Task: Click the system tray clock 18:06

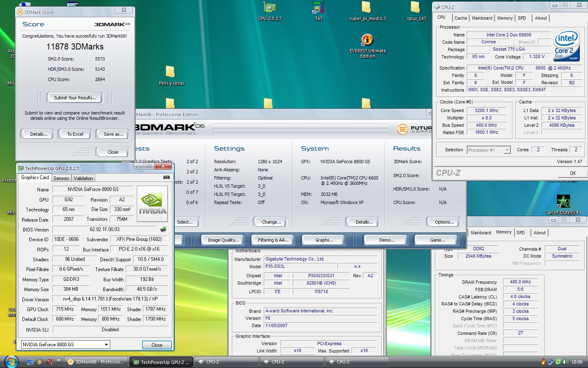Action: [x=577, y=362]
